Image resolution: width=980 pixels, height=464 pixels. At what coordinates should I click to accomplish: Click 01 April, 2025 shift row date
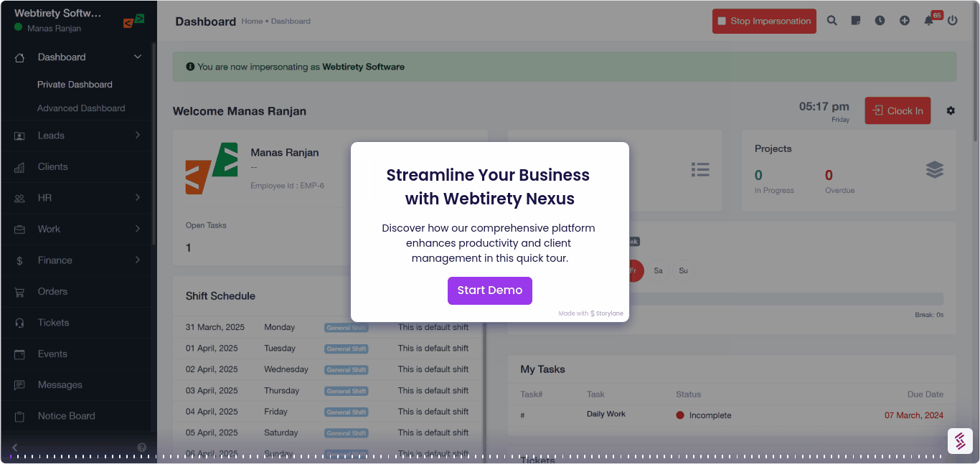coord(212,349)
